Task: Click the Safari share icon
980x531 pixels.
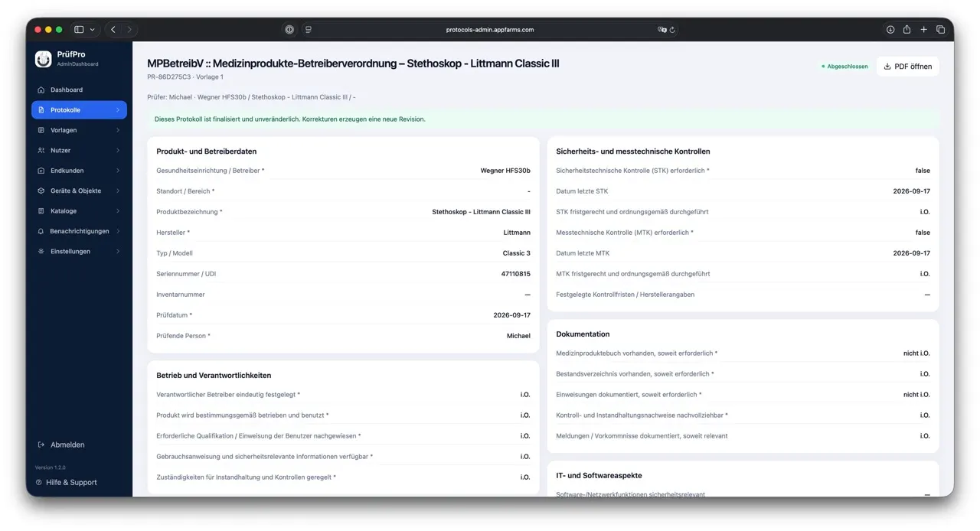Action: tap(906, 29)
